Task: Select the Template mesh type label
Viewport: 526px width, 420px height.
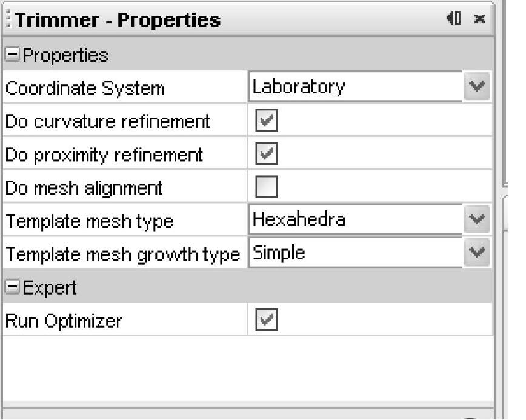Action: pyautogui.click(x=90, y=221)
